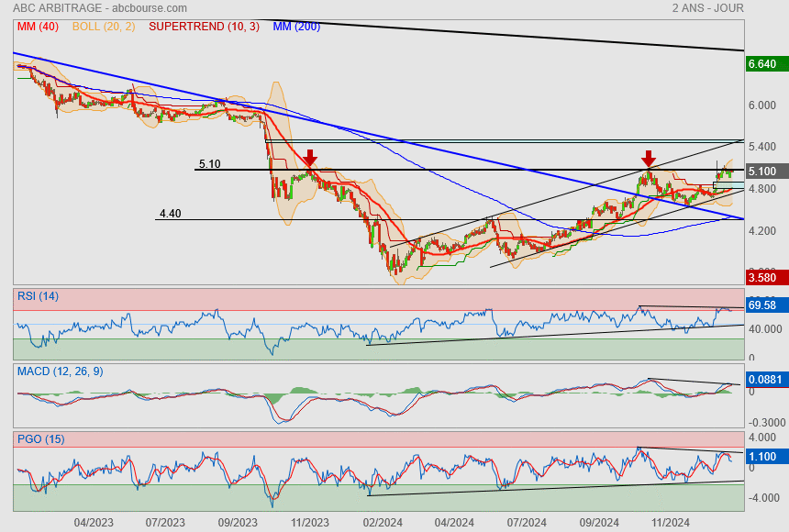Image resolution: width=789 pixels, height=532 pixels.
Task: Click the red down arrow near 11/2023
Action: tap(310, 158)
